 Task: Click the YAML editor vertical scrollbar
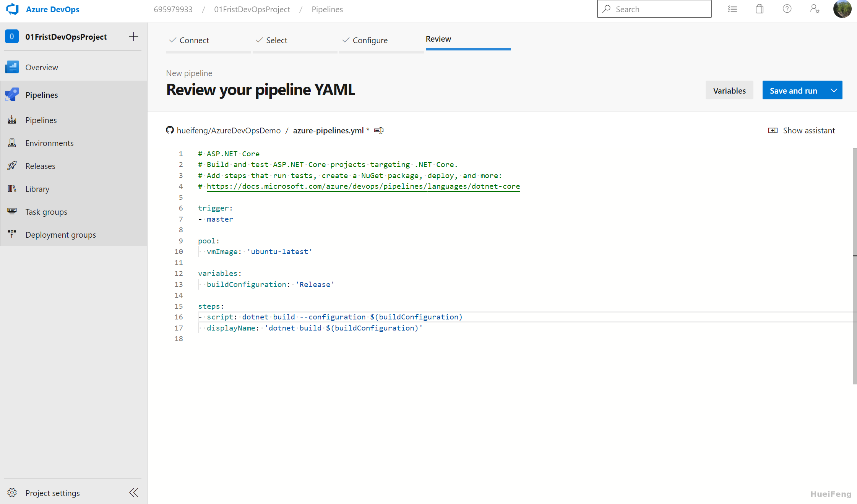click(855, 266)
